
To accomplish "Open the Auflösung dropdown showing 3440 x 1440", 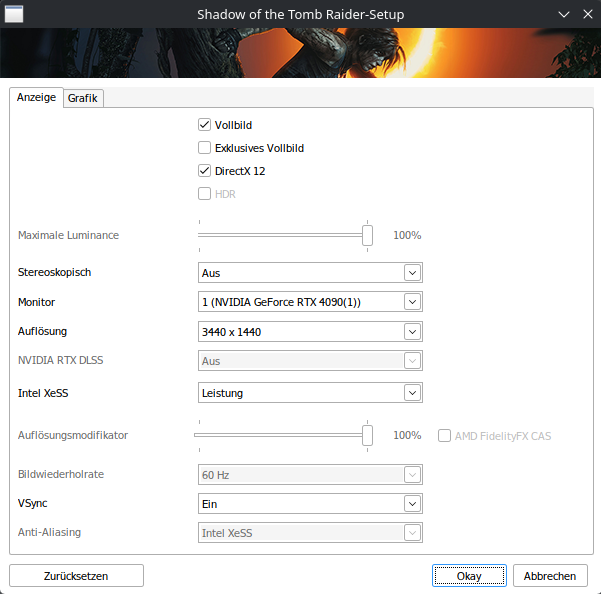I will [310, 332].
